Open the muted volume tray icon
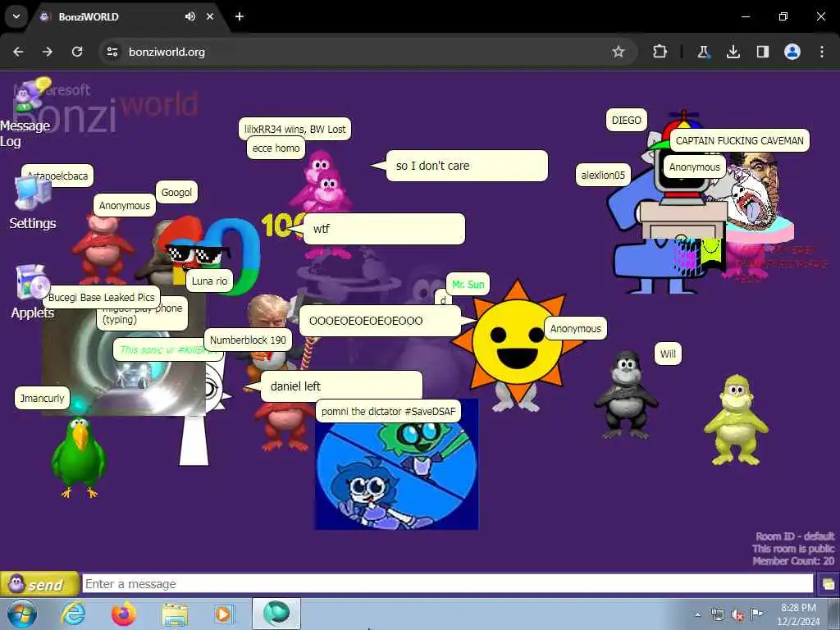840x630 pixels. (x=737, y=615)
